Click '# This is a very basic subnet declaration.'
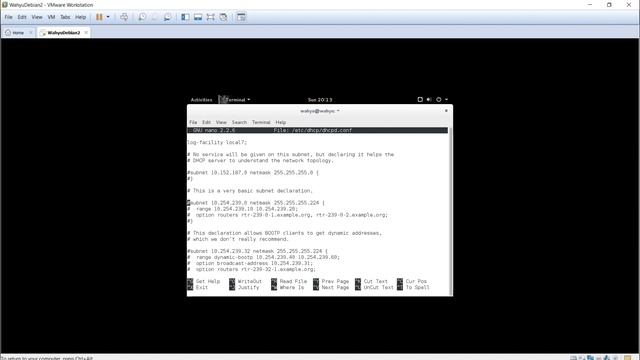 pos(250,191)
